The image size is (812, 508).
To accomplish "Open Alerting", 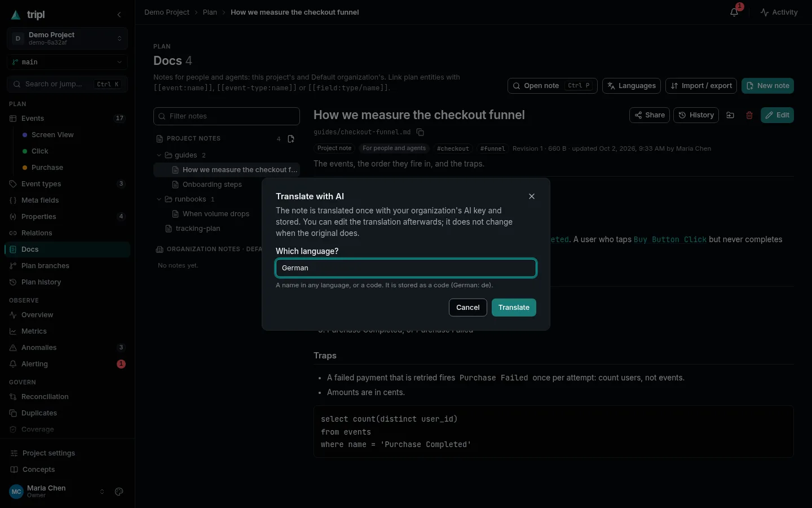I will [68, 364].
